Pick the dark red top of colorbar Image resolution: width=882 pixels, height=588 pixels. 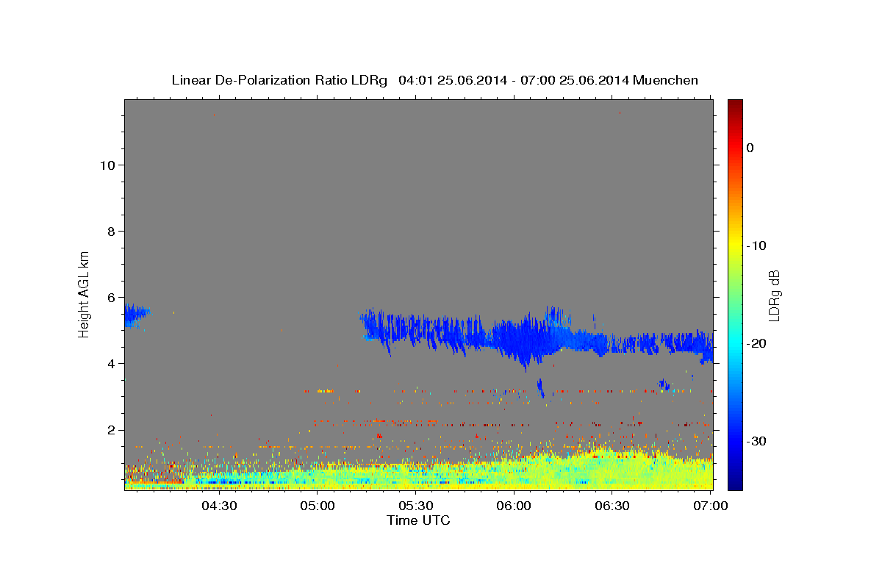tap(735, 104)
